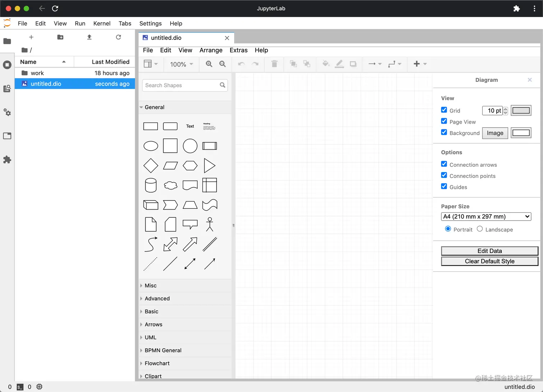Open the Extension Manager puzzle icon
This screenshot has width=543, height=392.
[7, 160]
